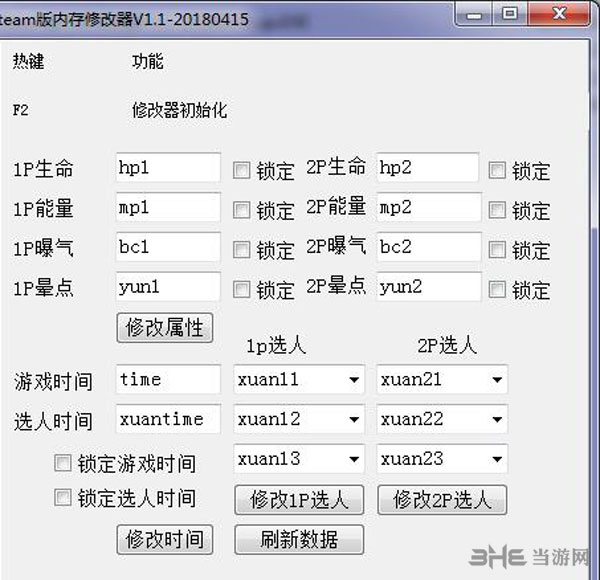Click the xuantime input field
Screen dimensions: 600x580
point(168,419)
